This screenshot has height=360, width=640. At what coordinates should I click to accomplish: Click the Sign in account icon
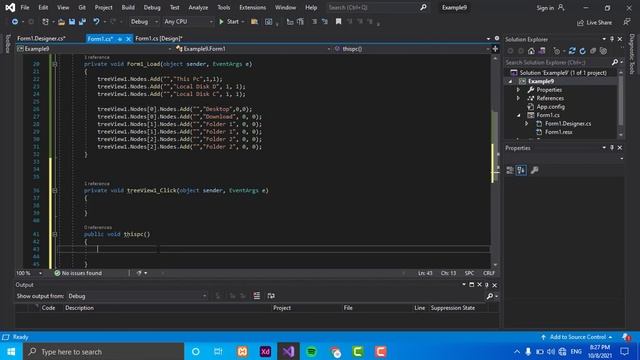562,7
